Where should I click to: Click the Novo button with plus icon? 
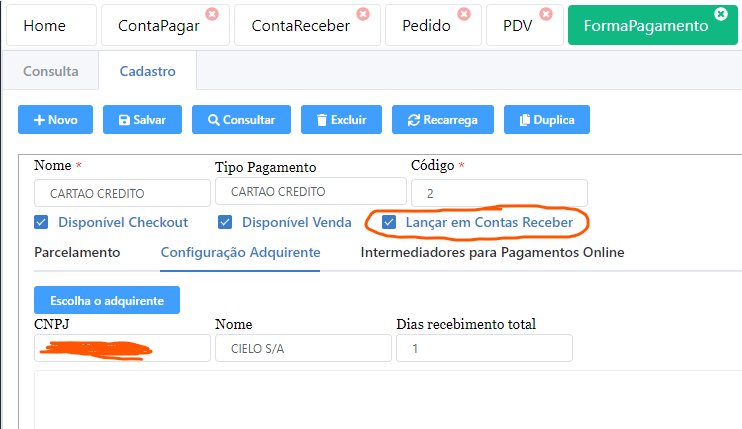(x=55, y=119)
